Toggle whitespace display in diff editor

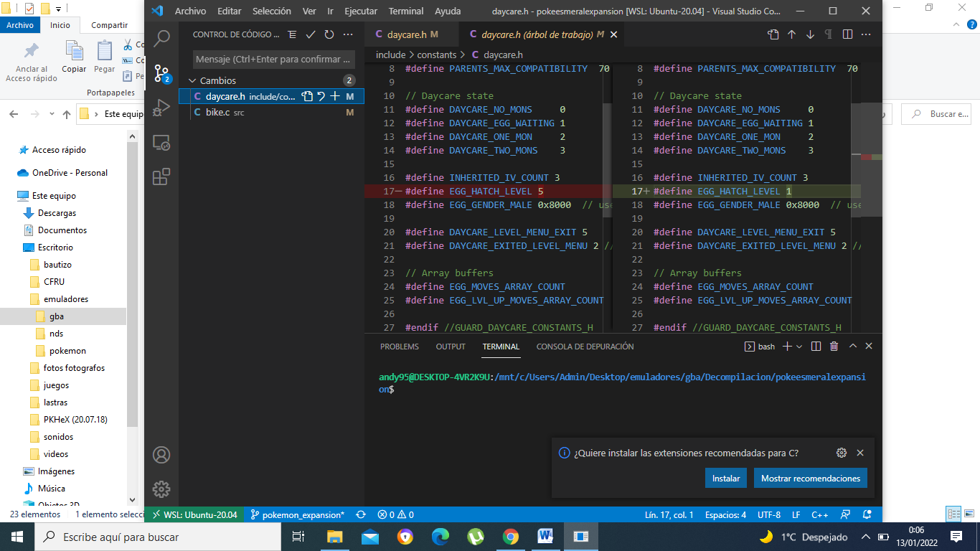(x=829, y=34)
